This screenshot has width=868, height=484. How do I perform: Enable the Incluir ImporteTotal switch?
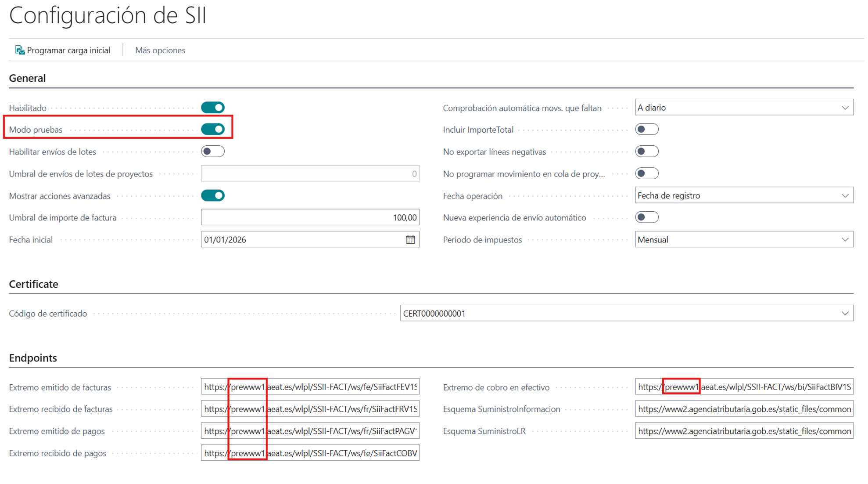pos(646,129)
